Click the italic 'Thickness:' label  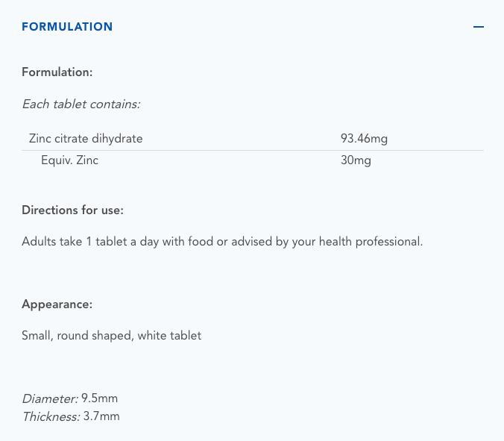tap(51, 416)
